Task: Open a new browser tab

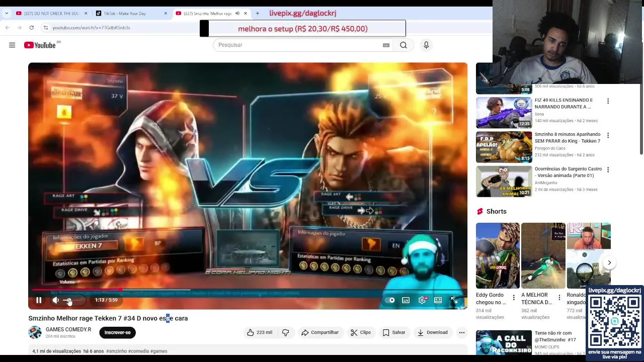Action: (258, 14)
